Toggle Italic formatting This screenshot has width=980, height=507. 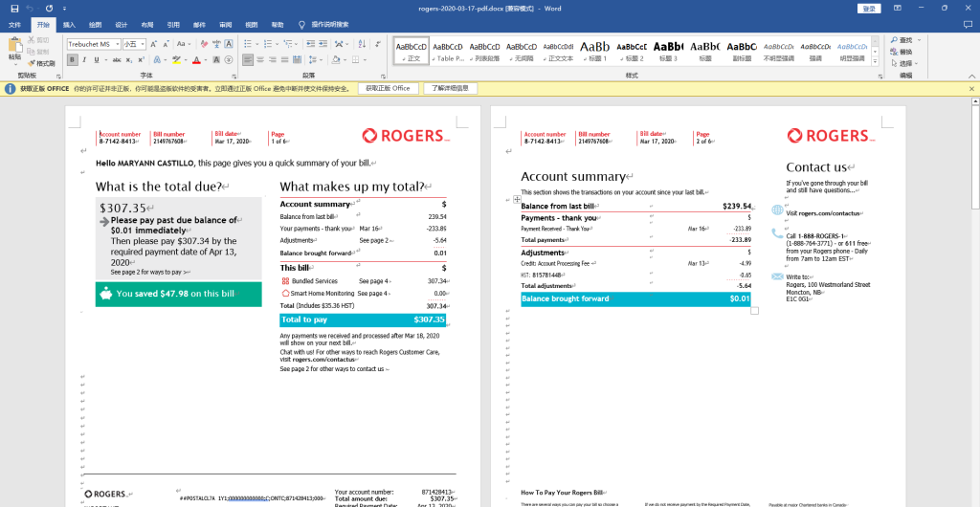tap(84, 59)
